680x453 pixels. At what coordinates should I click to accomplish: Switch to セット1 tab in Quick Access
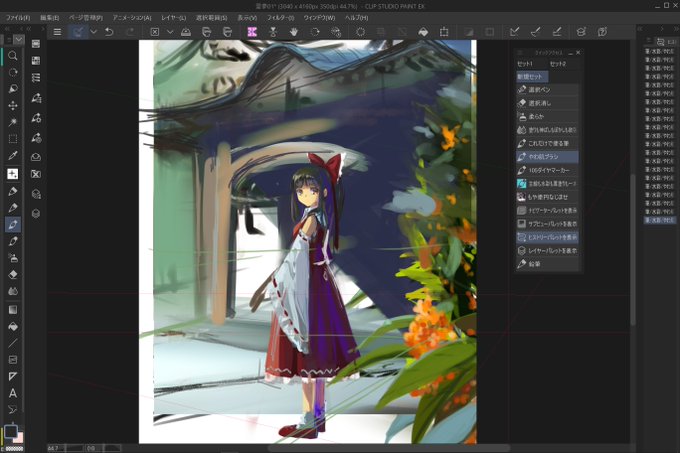pyautogui.click(x=525, y=64)
